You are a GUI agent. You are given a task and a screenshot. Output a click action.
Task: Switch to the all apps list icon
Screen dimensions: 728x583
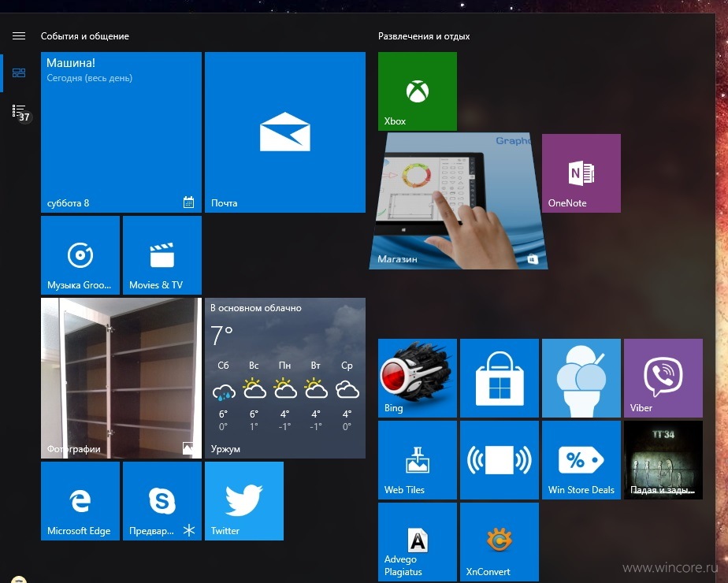click(x=20, y=112)
